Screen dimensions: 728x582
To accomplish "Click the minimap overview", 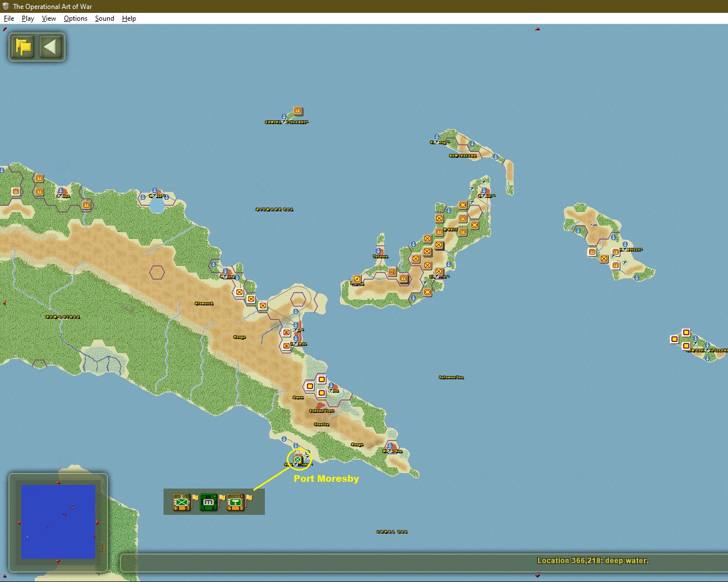I will [x=58, y=522].
